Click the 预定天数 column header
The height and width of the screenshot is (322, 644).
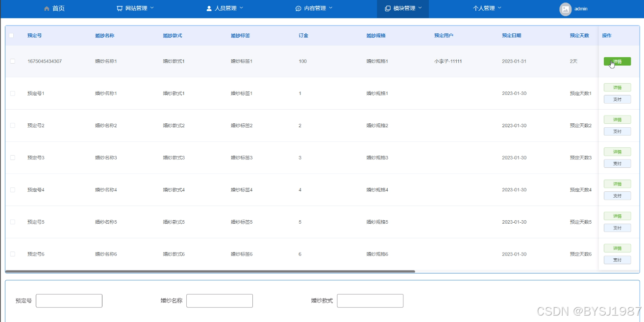[x=579, y=36]
